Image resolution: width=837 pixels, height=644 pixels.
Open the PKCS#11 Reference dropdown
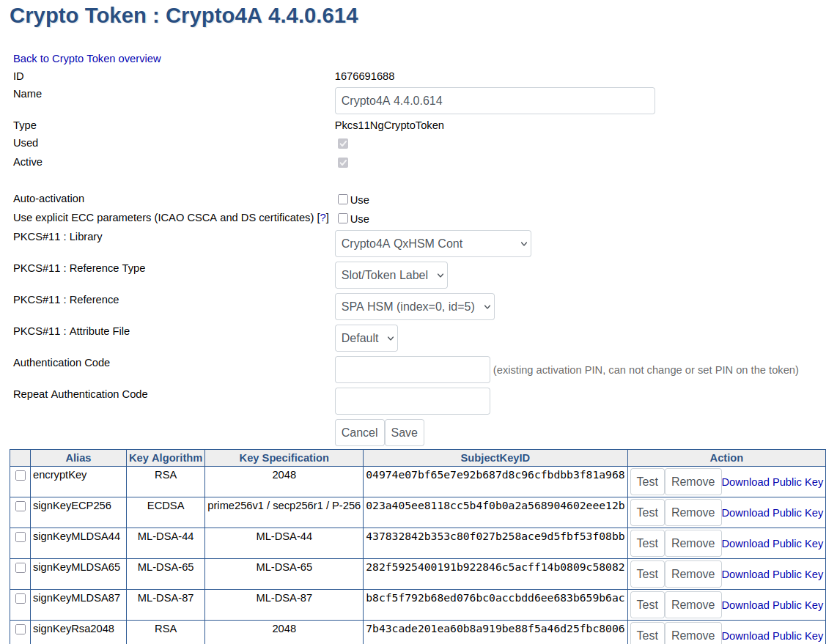click(414, 306)
